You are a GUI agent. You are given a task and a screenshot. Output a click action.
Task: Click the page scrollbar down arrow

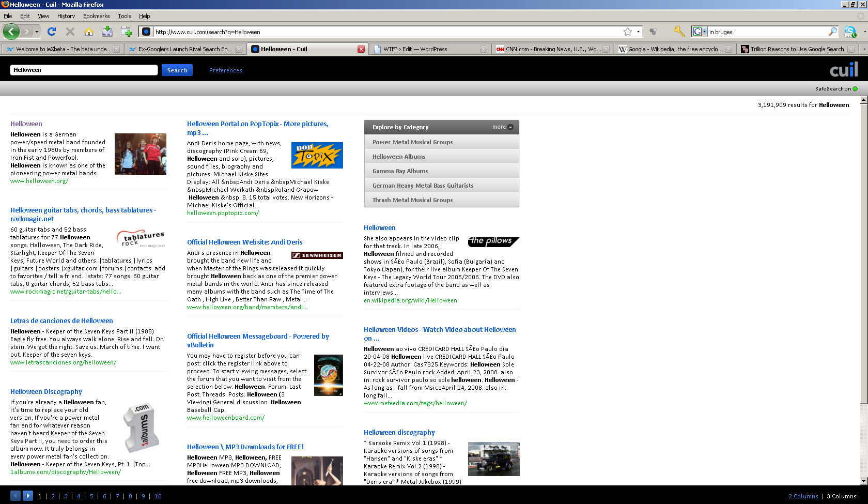863,480
